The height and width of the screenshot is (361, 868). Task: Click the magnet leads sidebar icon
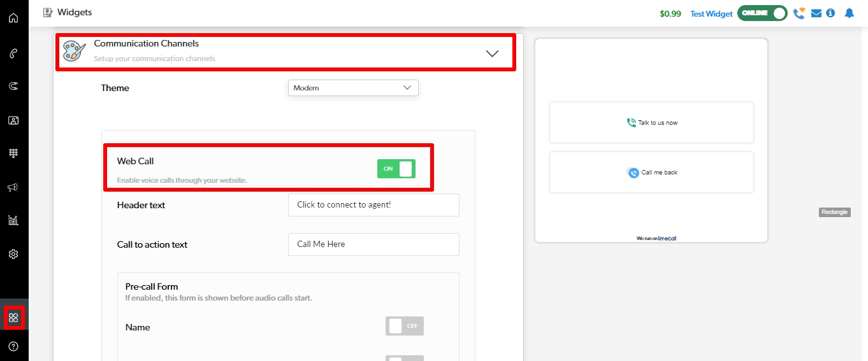click(13, 86)
